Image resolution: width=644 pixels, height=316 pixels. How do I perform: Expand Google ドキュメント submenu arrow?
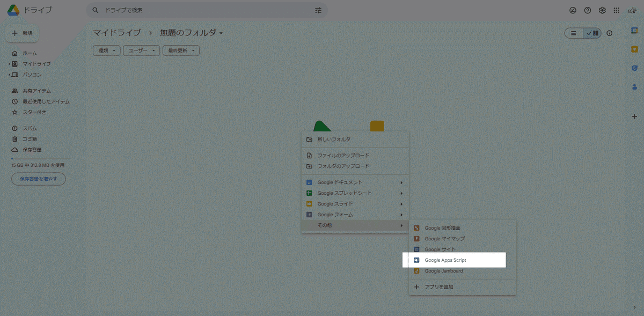(x=401, y=182)
